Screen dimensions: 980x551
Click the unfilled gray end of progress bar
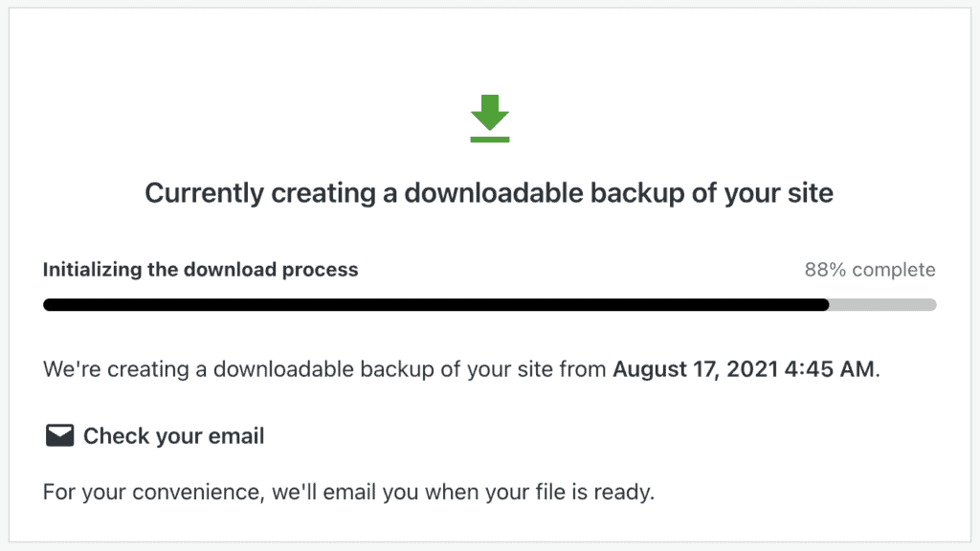pos(883,305)
